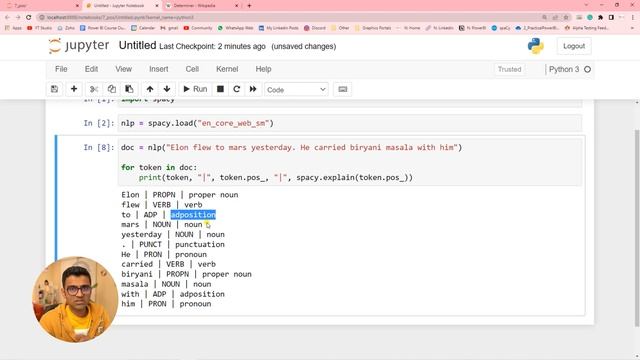640x360 pixels.
Task: Switch to the first browser tab
Action: click(x=41, y=6)
